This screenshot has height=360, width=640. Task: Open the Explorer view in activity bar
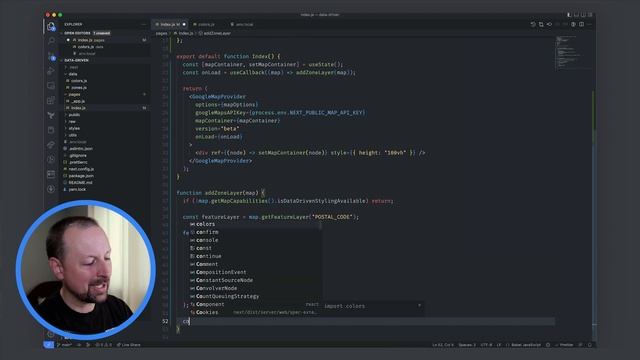(51, 27)
